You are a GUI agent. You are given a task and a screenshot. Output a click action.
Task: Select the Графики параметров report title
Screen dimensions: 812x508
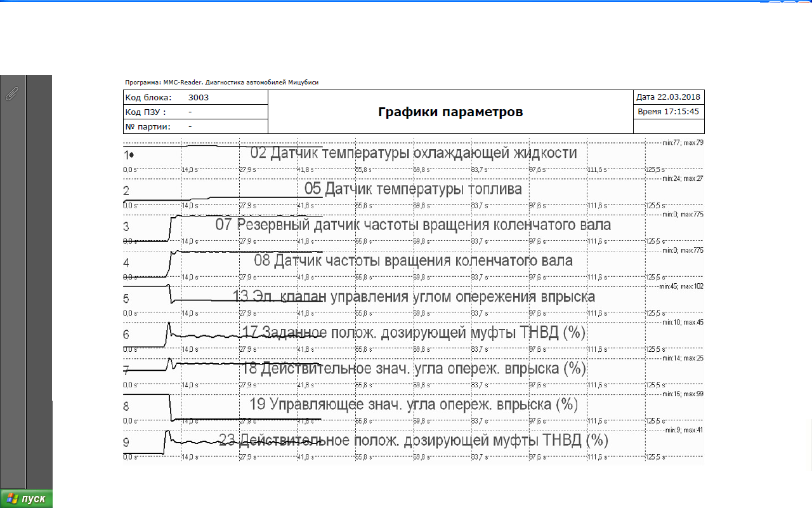450,112
